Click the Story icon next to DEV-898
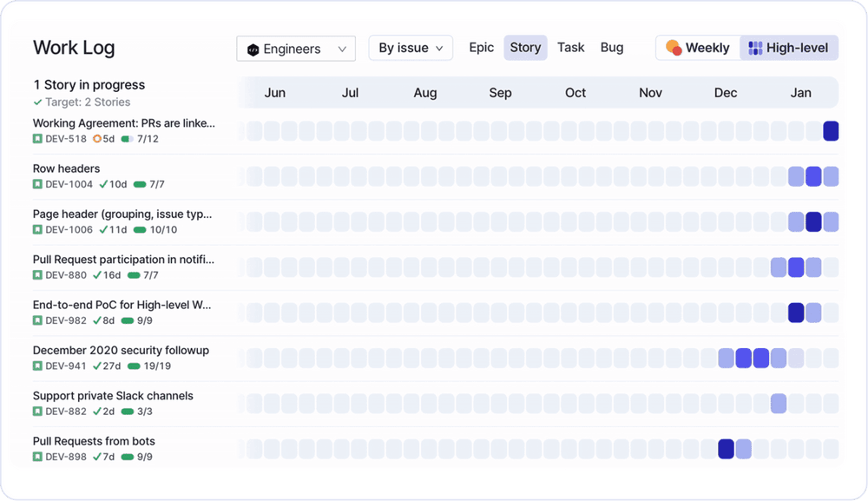Screen dimensions: 868x501 (36, 456)
